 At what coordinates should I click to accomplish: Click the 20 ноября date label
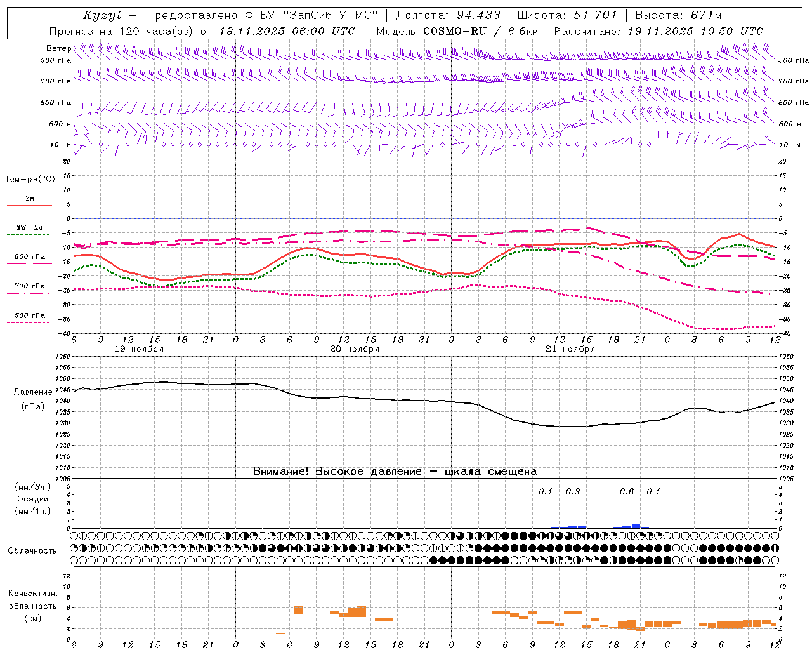pyautogui.click(x=355, y=349)
